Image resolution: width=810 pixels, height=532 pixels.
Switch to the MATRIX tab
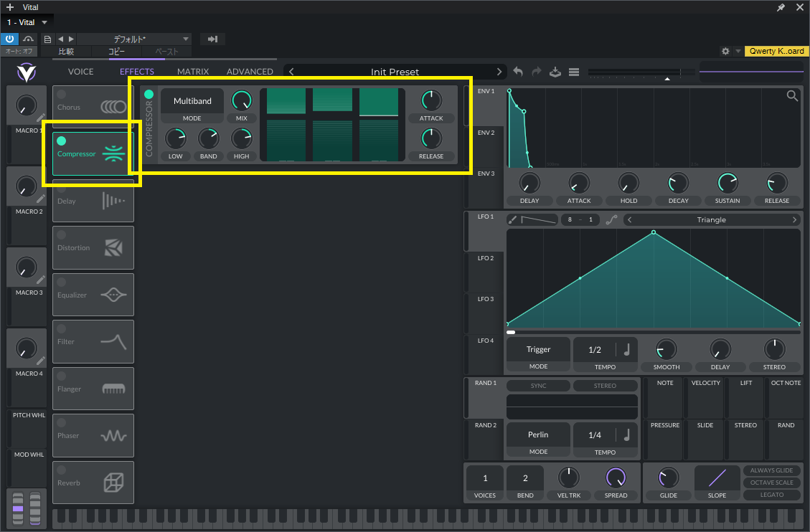pos(193,72)
